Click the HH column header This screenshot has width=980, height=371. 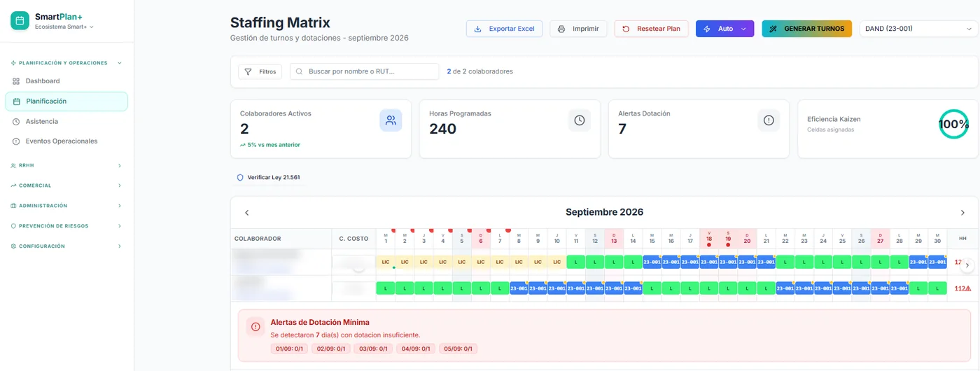(962, 239)
